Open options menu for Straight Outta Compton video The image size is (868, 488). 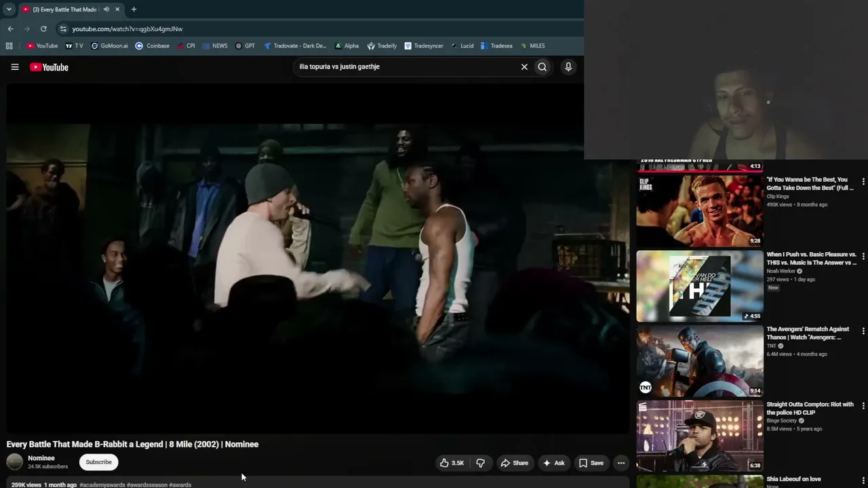863,406
